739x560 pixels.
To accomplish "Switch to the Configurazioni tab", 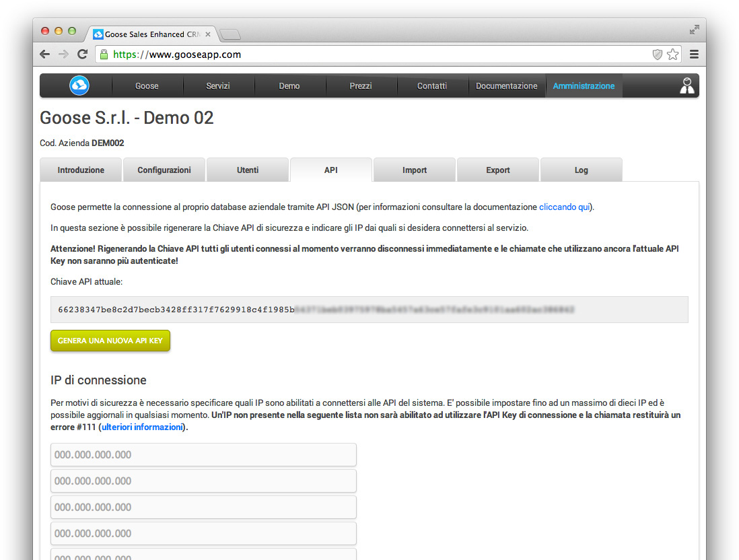I will pyautogui.click(x=164, y=170).
